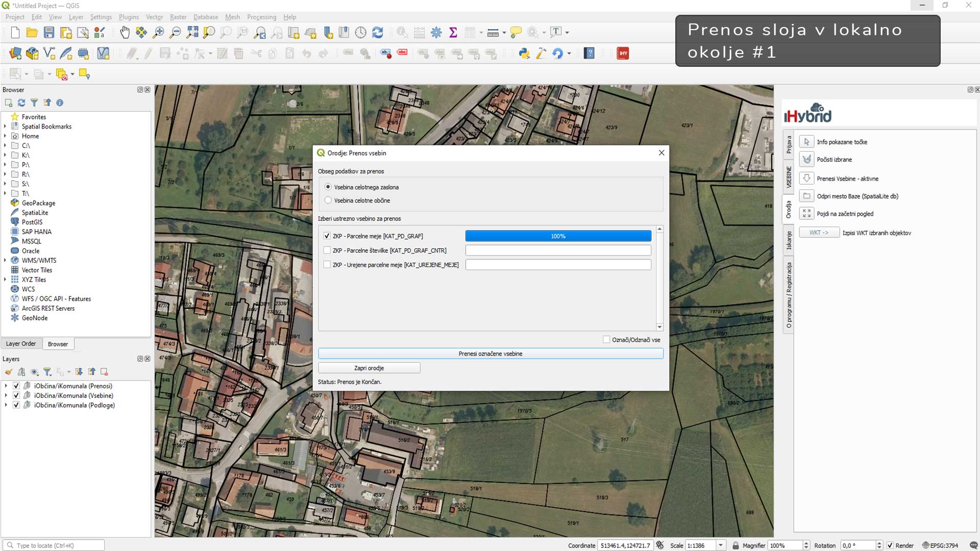
Task: Click the Zapri orodje button
Action: [x=369, y=368]
